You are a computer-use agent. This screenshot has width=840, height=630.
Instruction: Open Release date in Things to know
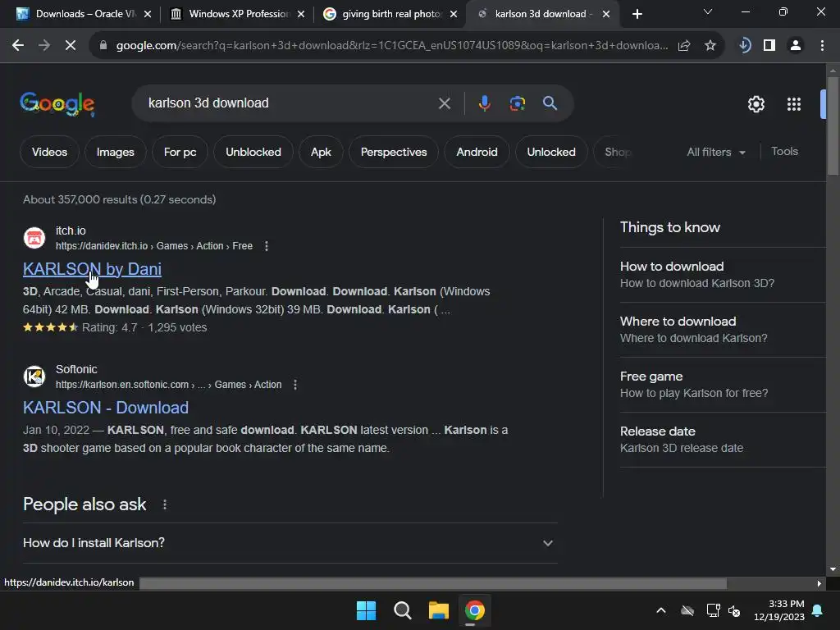click(723, 440)
